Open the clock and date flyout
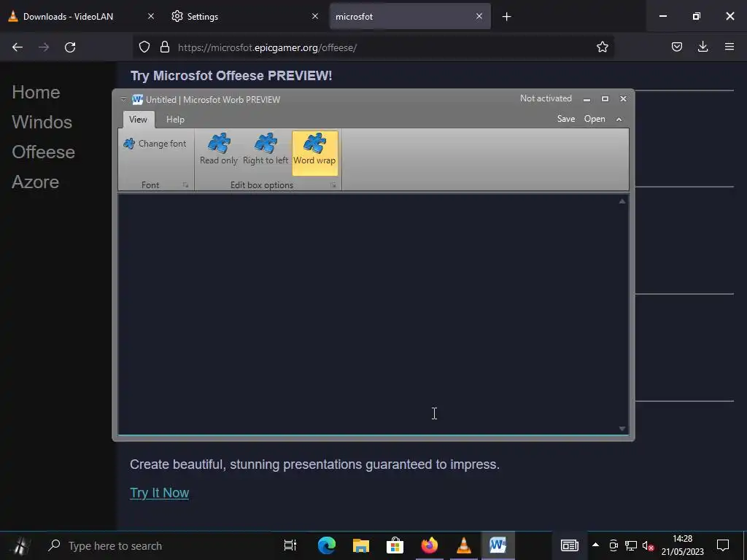Image resolution: width=747 pixels, height=560 pixels. coord(682,545)
